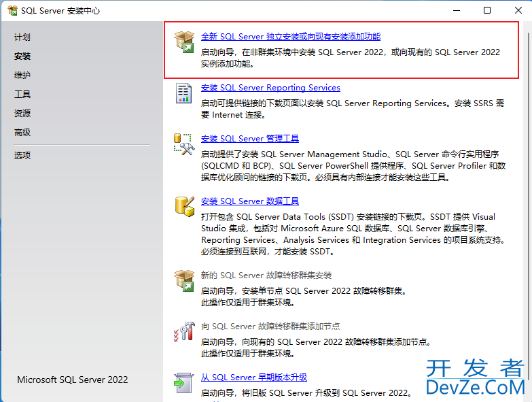
Task: Click 新的 SQL Server 故障转移群集安装 text
Action: point(266,275)
